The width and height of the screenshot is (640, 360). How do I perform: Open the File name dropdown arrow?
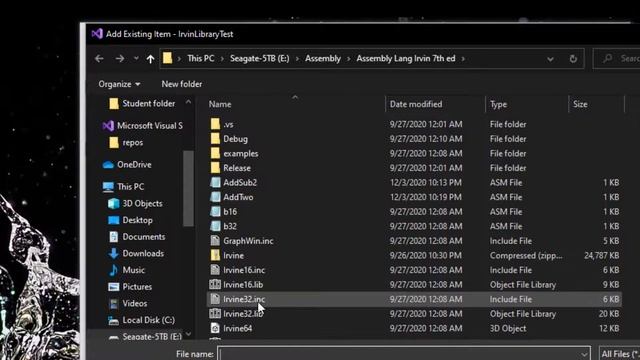(584, 354)
